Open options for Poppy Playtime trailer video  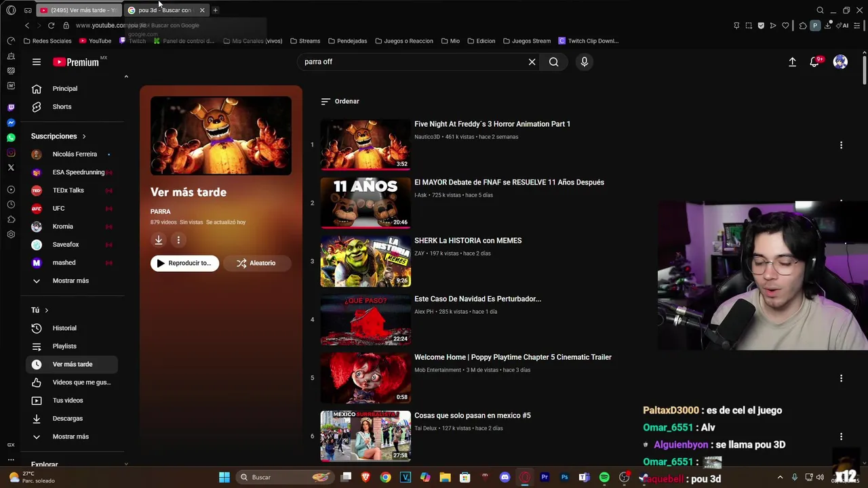point(841,378)
